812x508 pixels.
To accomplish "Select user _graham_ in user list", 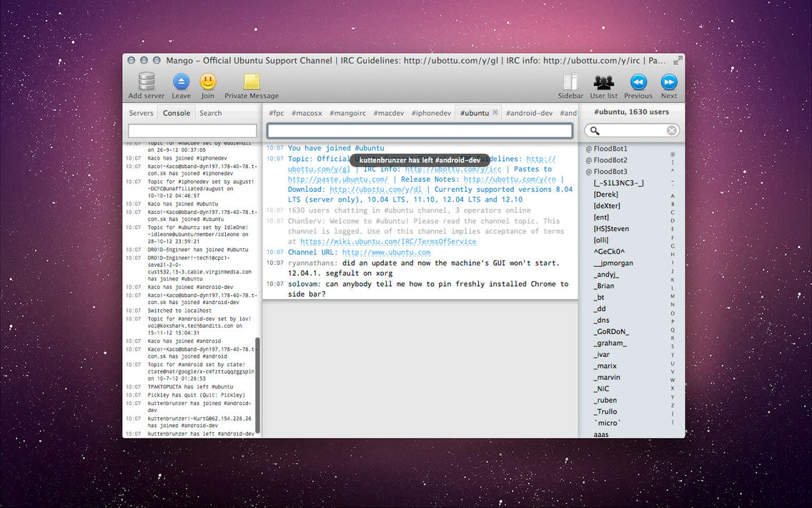I will click(610, 343).
